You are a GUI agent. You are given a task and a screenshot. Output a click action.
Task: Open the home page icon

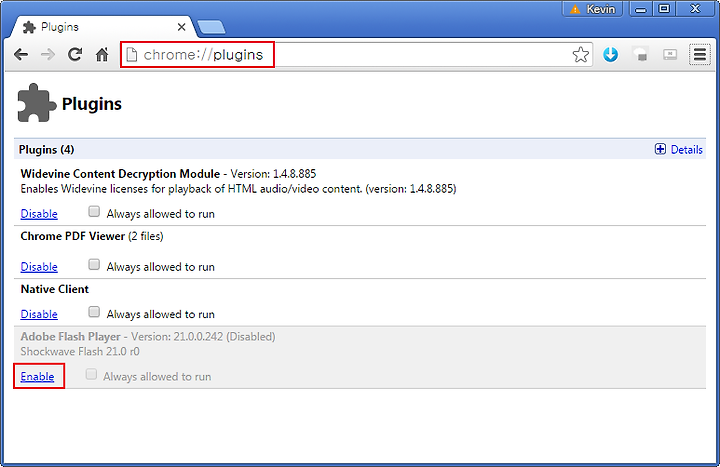coord(102,55)
